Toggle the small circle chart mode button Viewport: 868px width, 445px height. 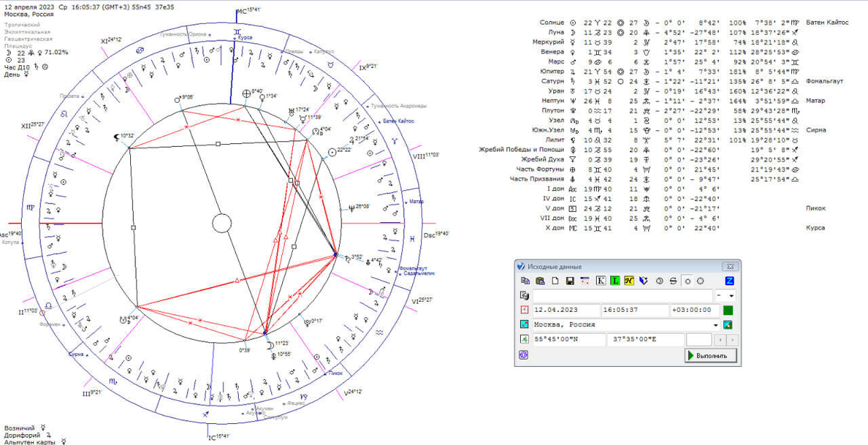[x=687, y=281]
